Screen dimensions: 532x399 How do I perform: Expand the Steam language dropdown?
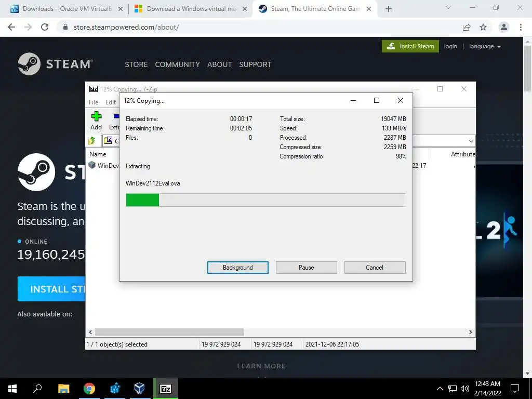point(485,46)
